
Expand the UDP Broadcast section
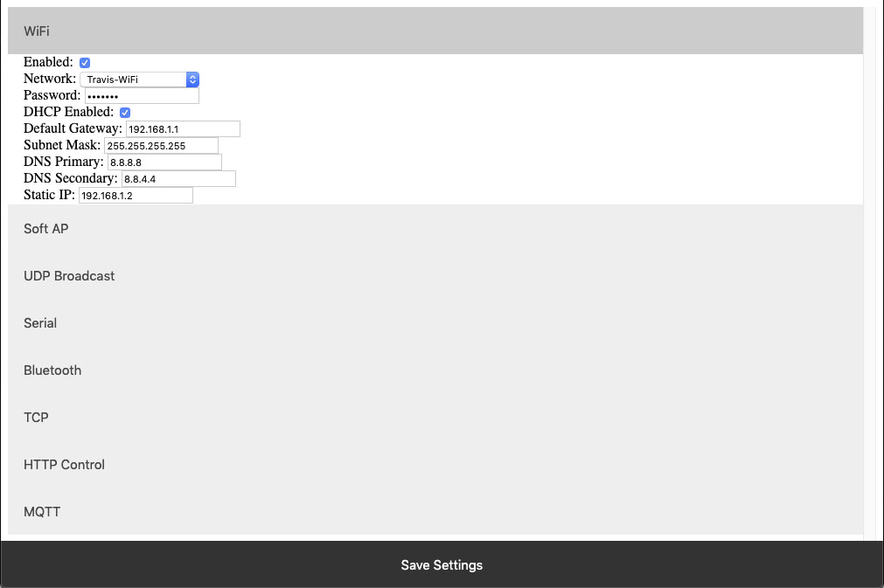[x=435, y=275]
